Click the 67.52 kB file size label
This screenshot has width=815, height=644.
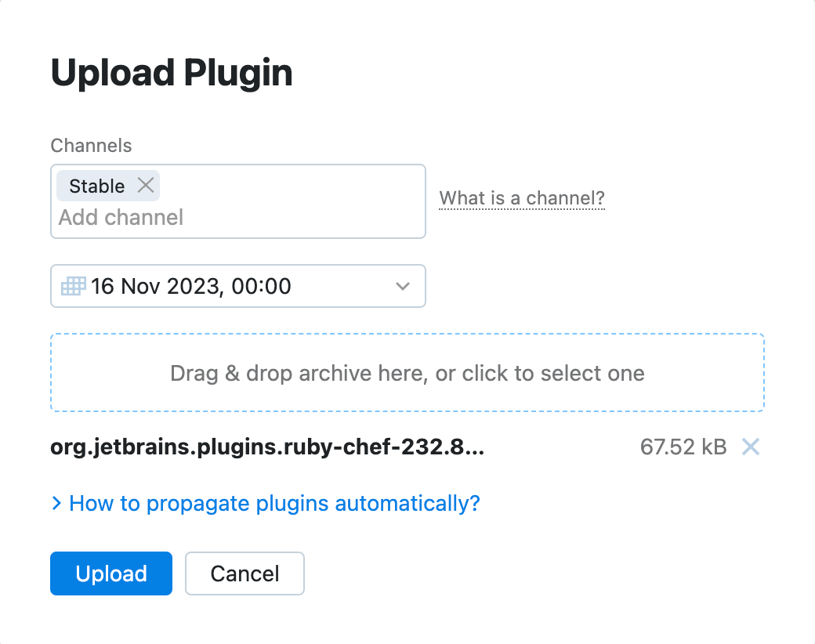click(x=683, y=447)
